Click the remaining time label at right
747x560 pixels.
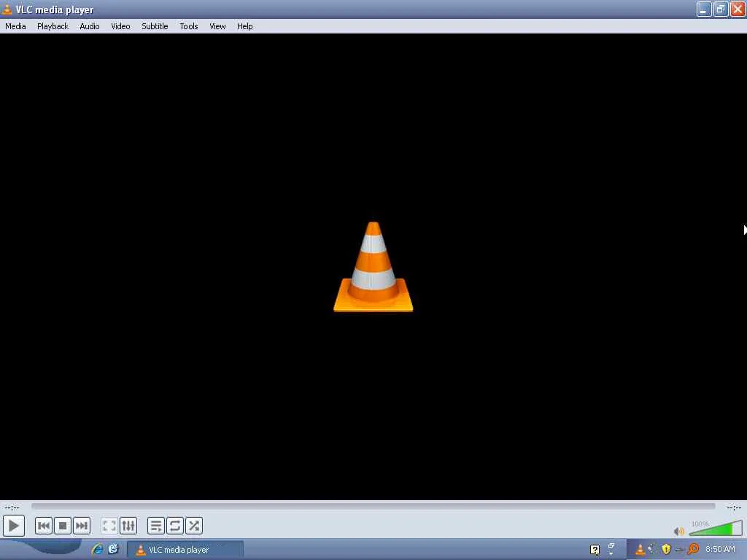coord(734,507)
